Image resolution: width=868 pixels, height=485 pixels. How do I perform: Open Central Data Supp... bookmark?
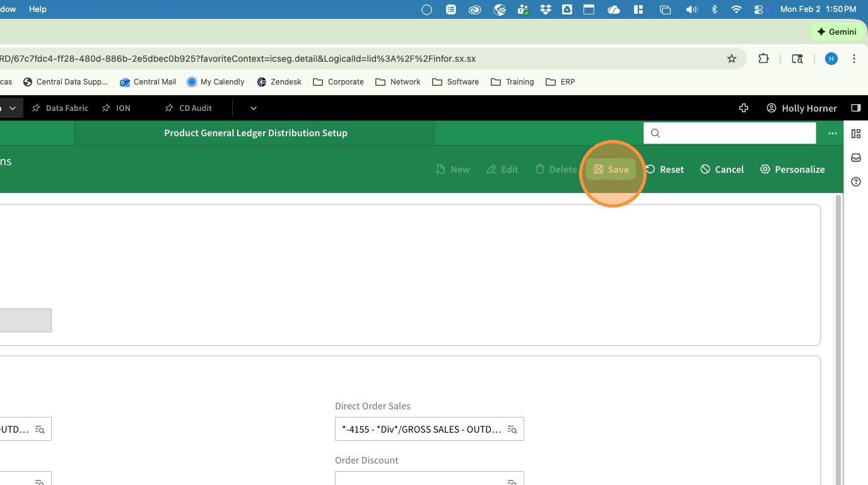(65, 82)
